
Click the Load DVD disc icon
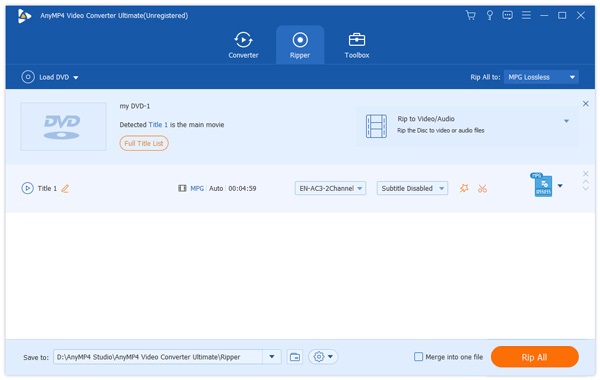(x=28, y=77)
